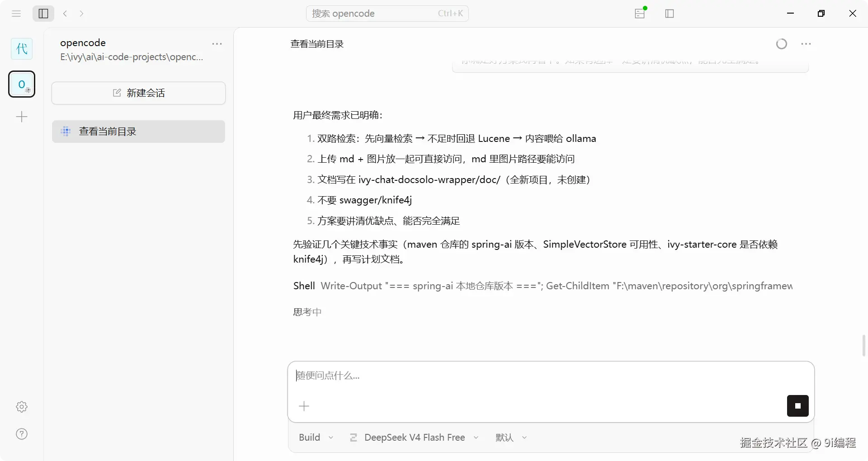Click list item 双路检索

click(x=457, y=139)
